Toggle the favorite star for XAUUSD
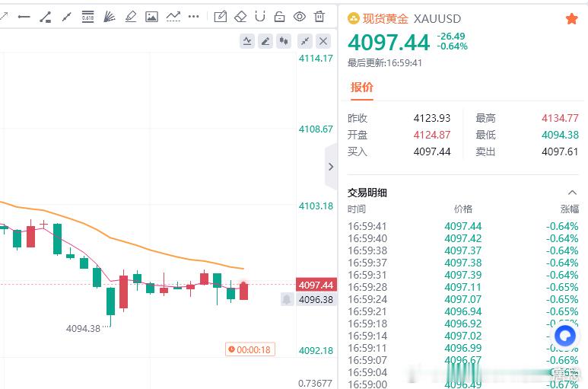This screenshot has height=389, width=588. [x=571, y=18]
